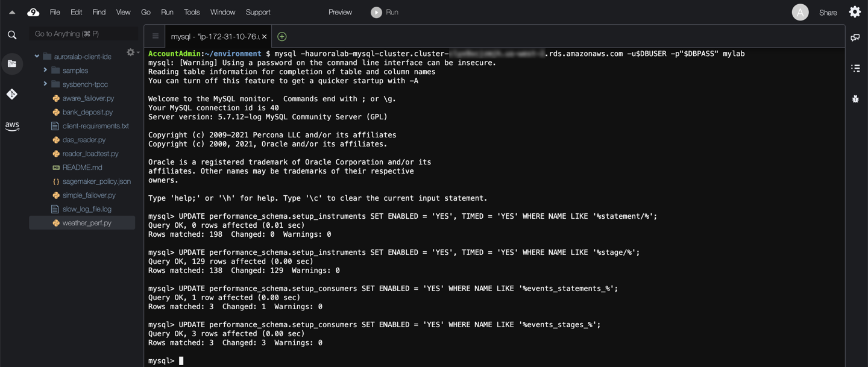This screenshot has width=868, height=367.
Task: Click the Go to Anything search field
Action: click(x=83, y=34)
